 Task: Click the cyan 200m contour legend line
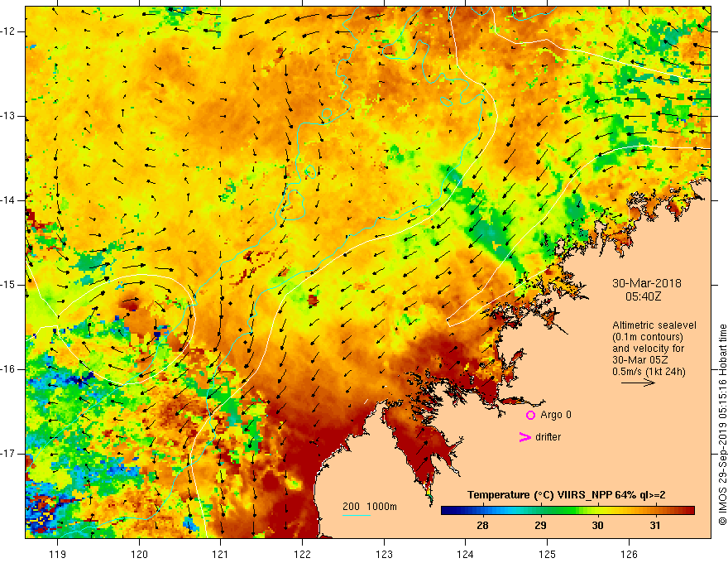356,515
